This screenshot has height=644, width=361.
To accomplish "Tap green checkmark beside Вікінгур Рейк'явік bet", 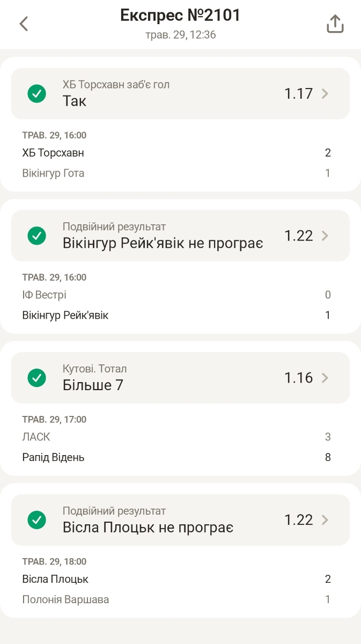I will (x=37, y=236).
